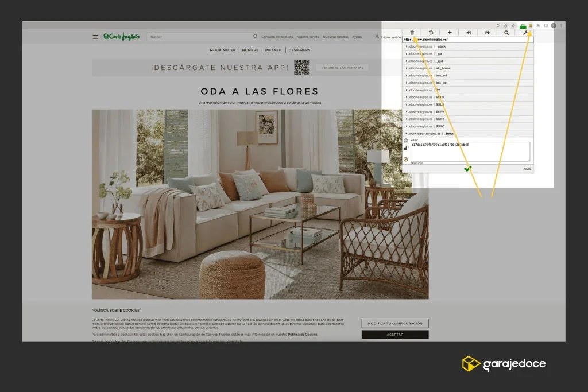The image size is (588, 392).
Task: Click Nuestras tiendas link
Action: click(335, 37)
